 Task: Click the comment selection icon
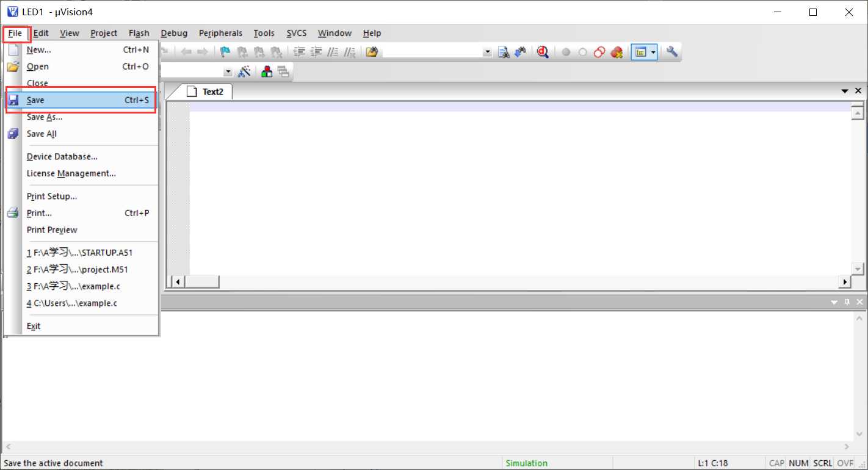pos(333,52)
